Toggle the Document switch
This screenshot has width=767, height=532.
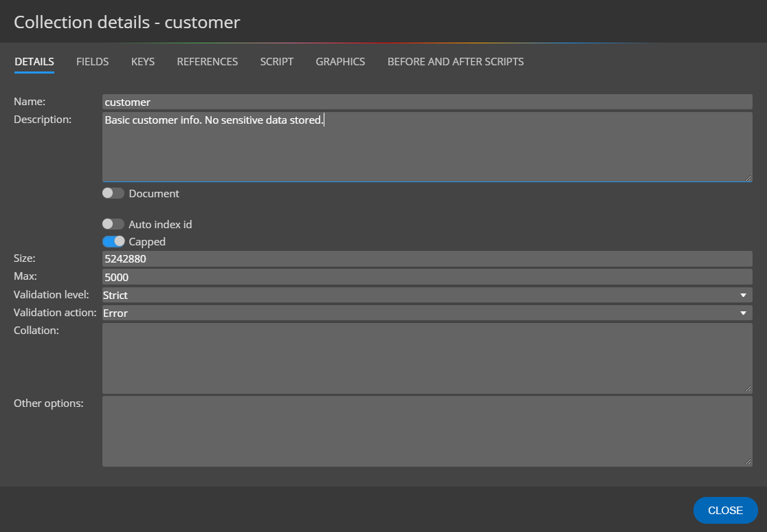pos(113,193)
